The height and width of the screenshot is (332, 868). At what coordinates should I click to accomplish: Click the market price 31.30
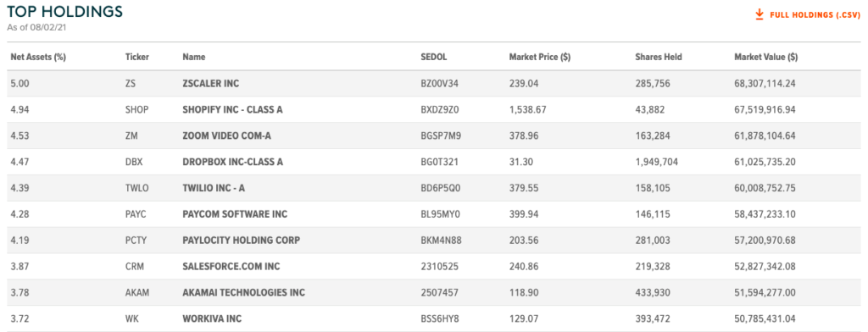pos(521,162)
